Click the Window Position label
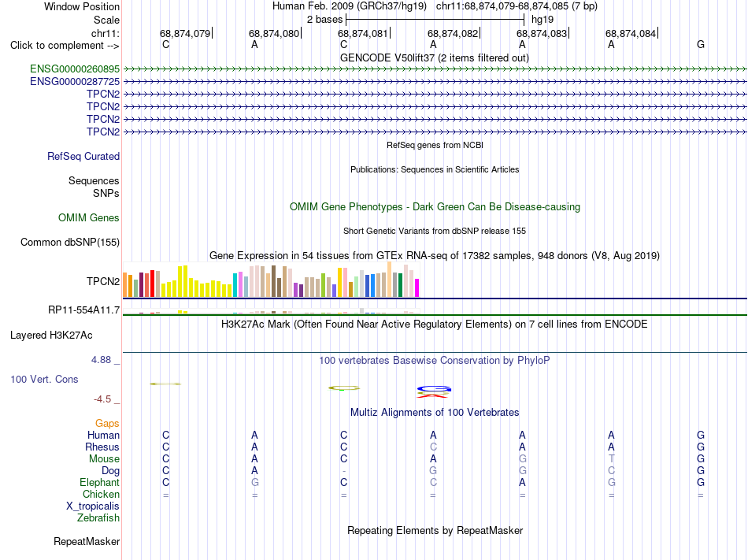Image resolution: width=748 pixels, height=560 pixels. [x=82, y=6]
